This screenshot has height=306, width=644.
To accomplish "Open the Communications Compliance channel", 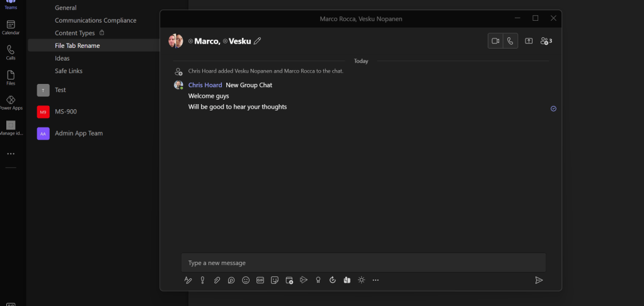I will 95,20.
